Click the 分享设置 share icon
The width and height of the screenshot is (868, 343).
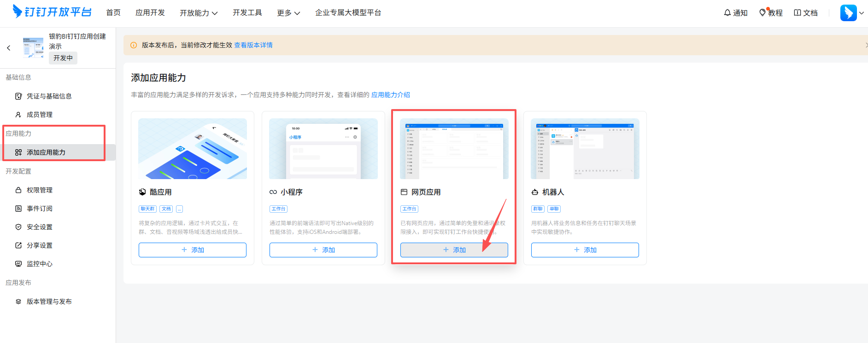tap(18, 245)
